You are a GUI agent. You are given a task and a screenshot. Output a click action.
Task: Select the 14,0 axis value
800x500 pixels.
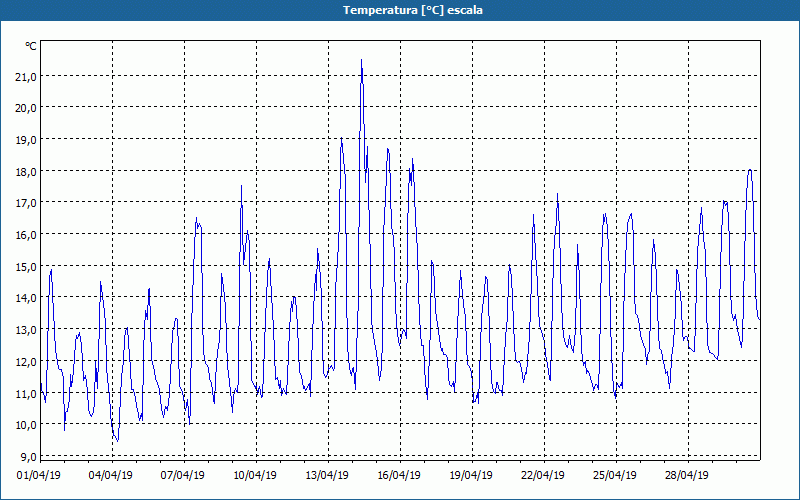[x=26, y=298]
